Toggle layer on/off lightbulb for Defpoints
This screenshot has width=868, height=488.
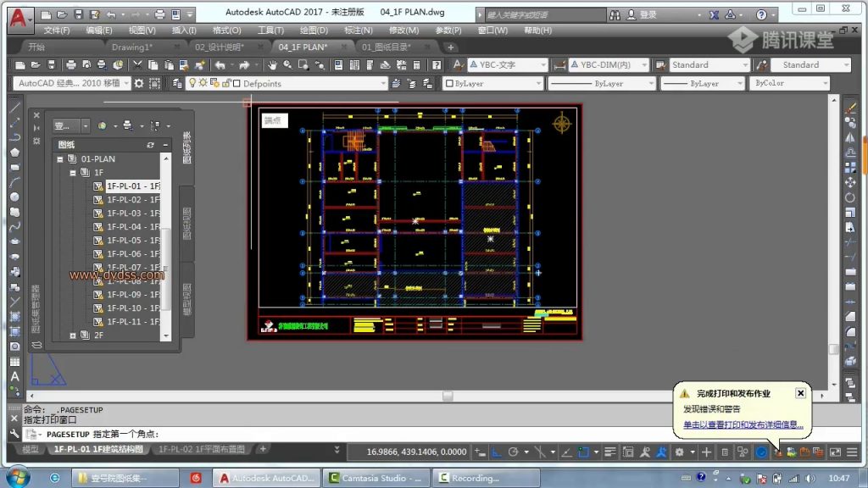192,83
